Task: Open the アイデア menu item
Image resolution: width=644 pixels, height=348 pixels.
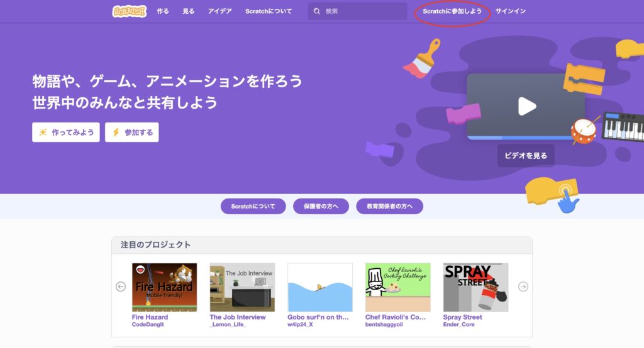Action: pyautogui.click(x=219, y=11)
